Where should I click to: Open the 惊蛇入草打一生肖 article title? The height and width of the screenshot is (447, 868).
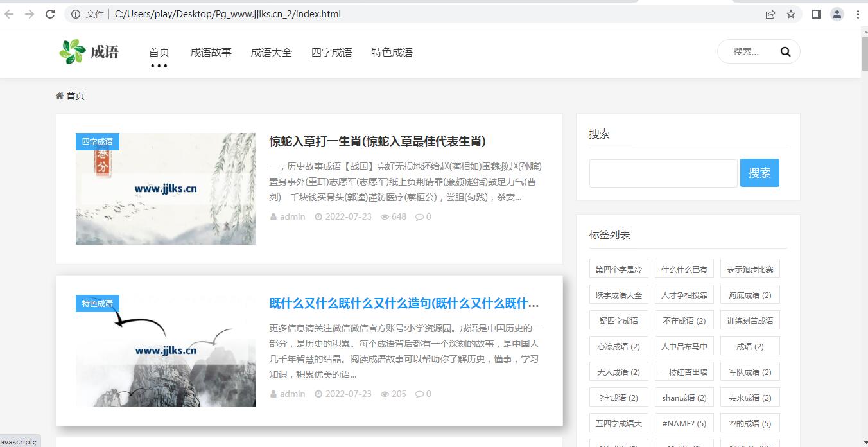point(378,141)
